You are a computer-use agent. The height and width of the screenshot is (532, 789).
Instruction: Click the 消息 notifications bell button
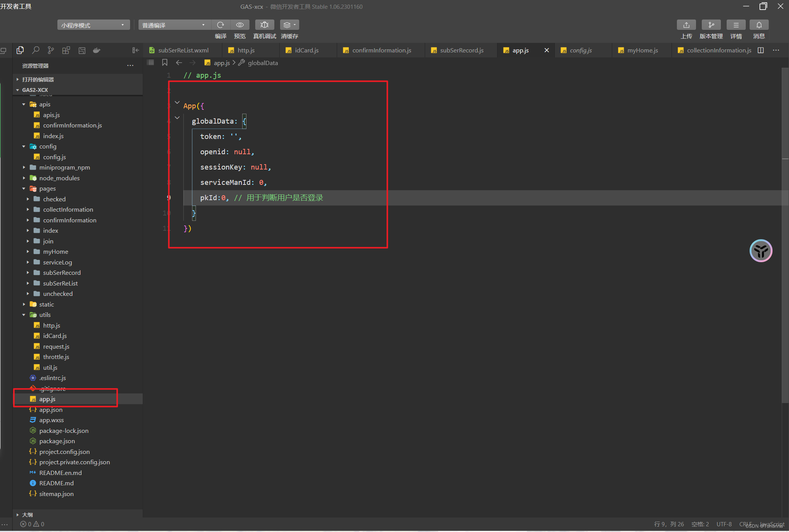coord(759,25)
